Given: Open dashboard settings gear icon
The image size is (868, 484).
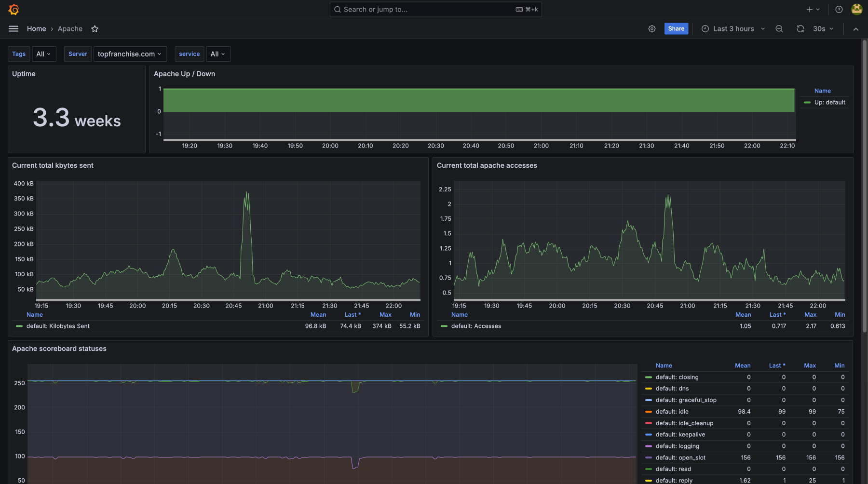Looking at the screenshot, I should pos(651,29).
